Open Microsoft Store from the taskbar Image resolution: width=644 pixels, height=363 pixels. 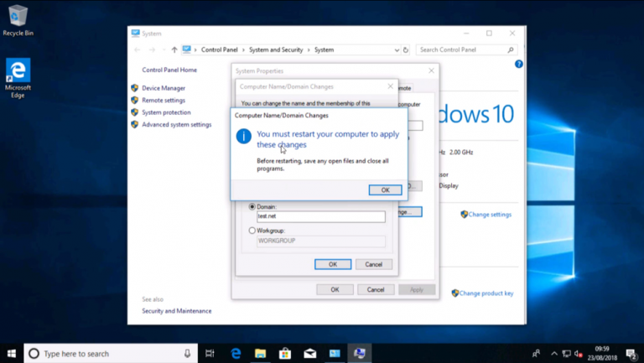285,354
